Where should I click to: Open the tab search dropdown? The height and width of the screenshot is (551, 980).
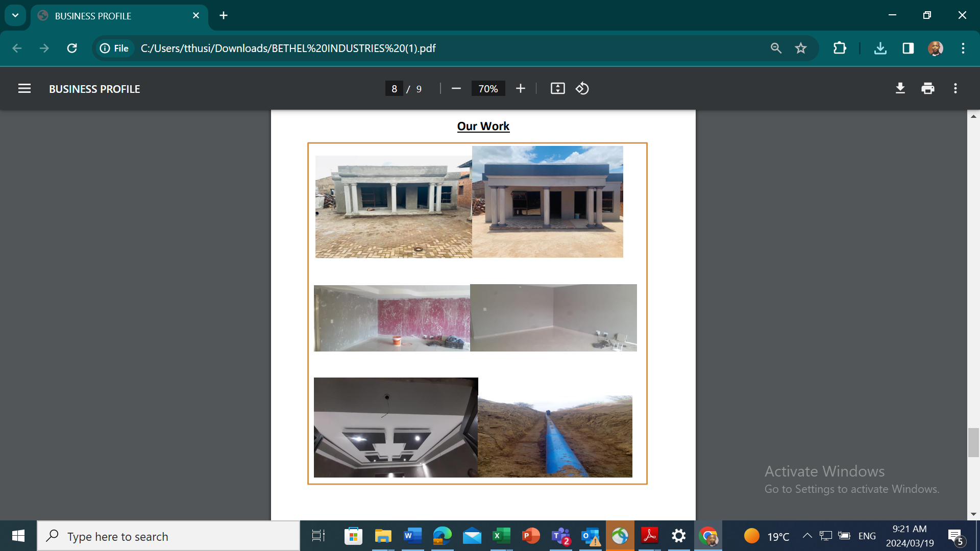[x=15, y=15]
